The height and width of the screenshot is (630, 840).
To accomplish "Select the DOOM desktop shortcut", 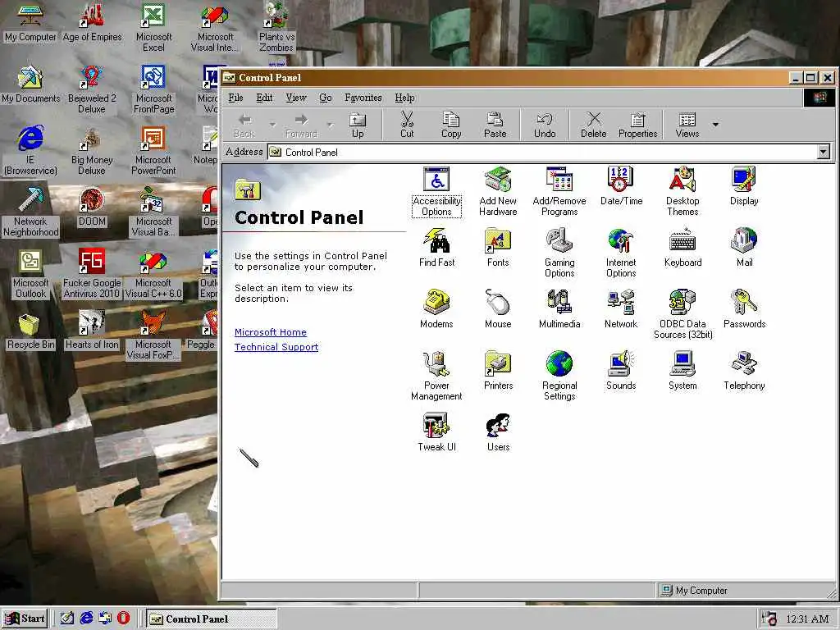I will 92,208.
